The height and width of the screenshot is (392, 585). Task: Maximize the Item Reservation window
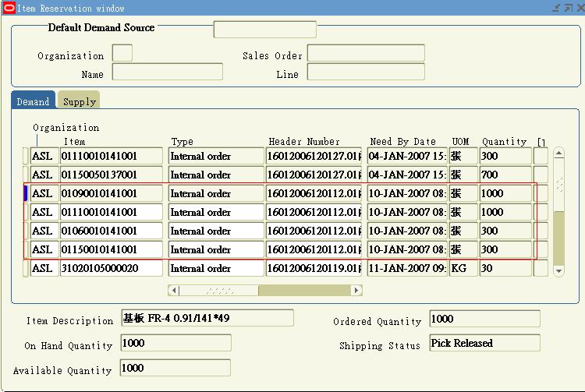pyautogui.click(x=568, y=8)
